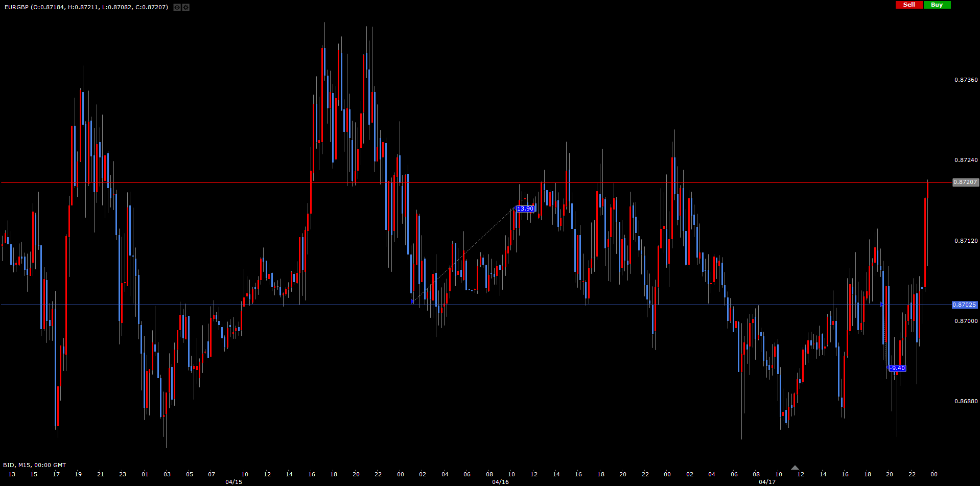The height and width of the screenshot is (486, 980).
Task: Click the 0.87025 blue price level label
Action: [964, 305]
